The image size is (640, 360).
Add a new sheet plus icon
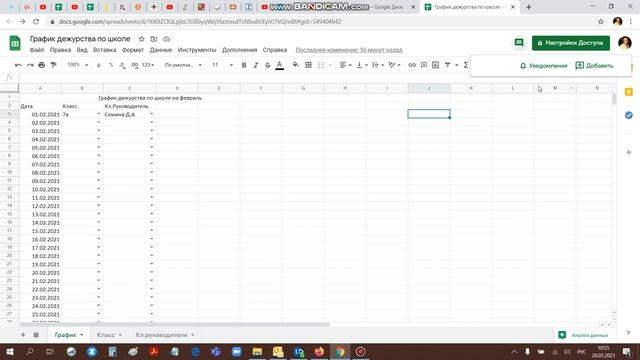coord(23,335)
